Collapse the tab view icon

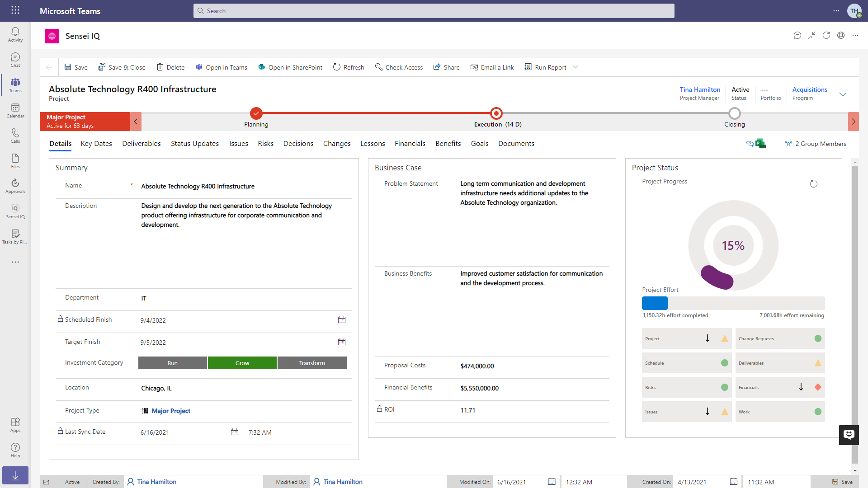(x=812, y=36)
